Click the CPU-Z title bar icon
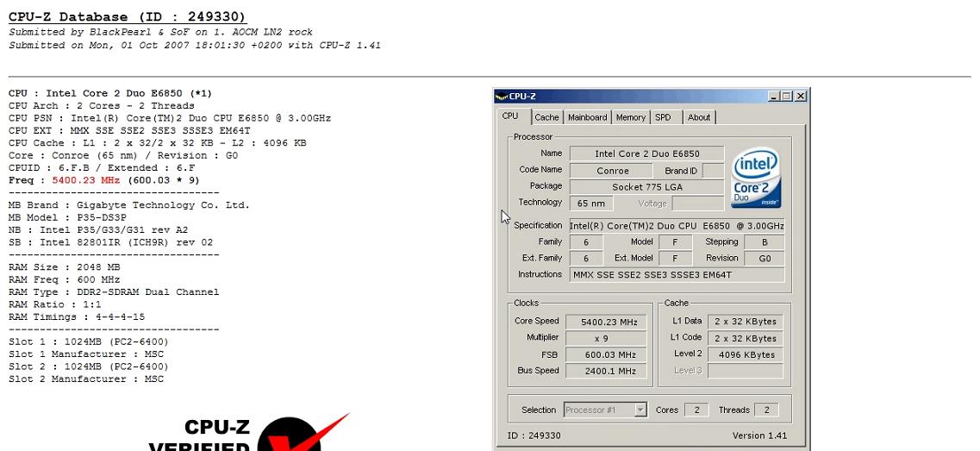The height and width of the screenshot is (451, 980). [502, 97]
